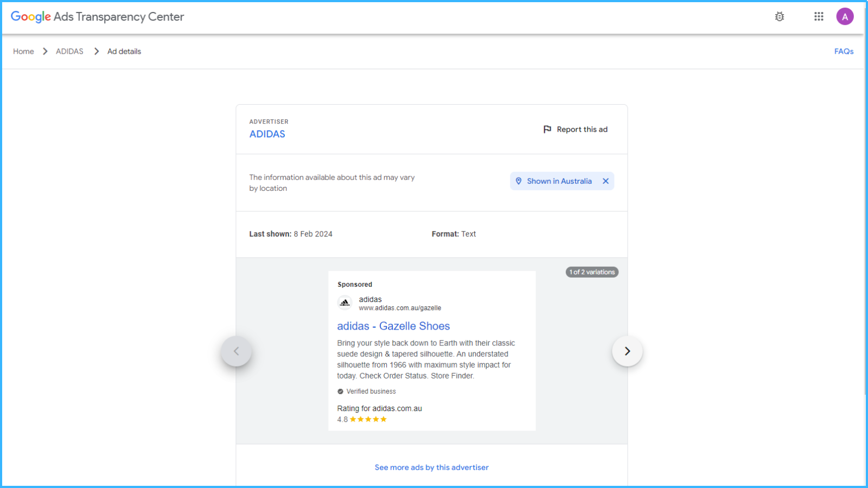
Task: Open the Shown in Australia location chip
Action: click(x=562, y=181)
